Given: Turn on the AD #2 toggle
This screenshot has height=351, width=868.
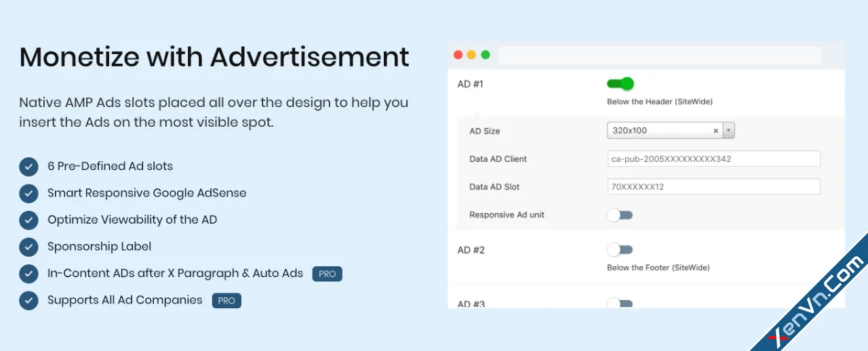Looking at the screenshot, I should click(620, 250).
